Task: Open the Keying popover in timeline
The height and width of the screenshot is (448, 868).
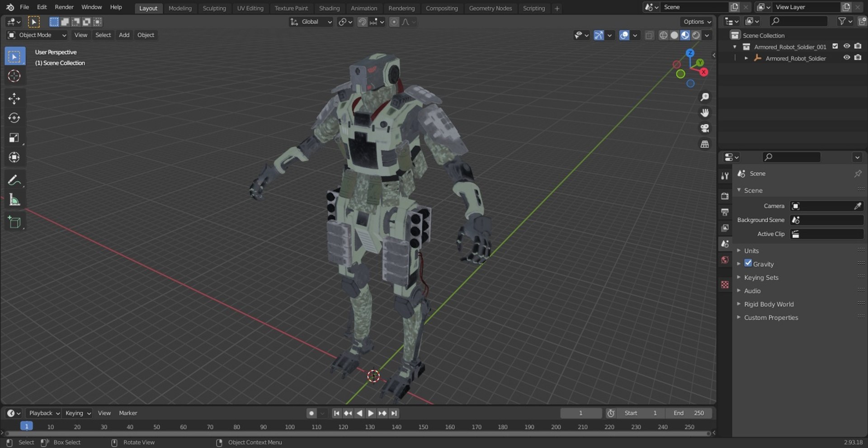Action: click(x=78, y=413)
